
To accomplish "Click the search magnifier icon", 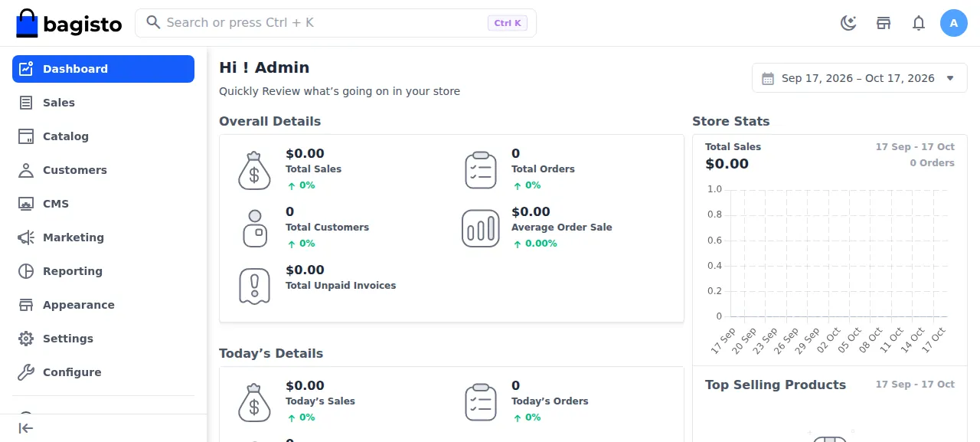I will pos(153,22).
